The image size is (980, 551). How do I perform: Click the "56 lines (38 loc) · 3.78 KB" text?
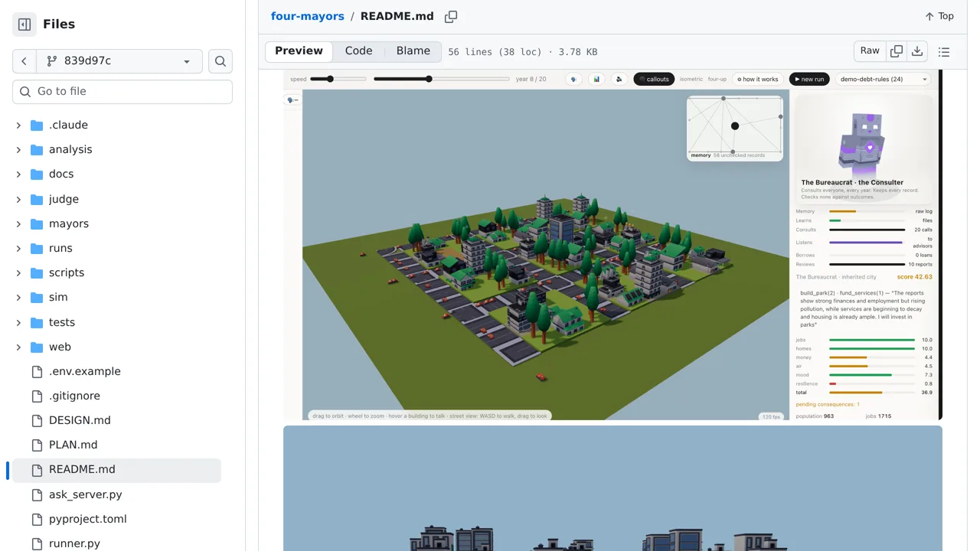pyautogui.click(x=522, y=52)
